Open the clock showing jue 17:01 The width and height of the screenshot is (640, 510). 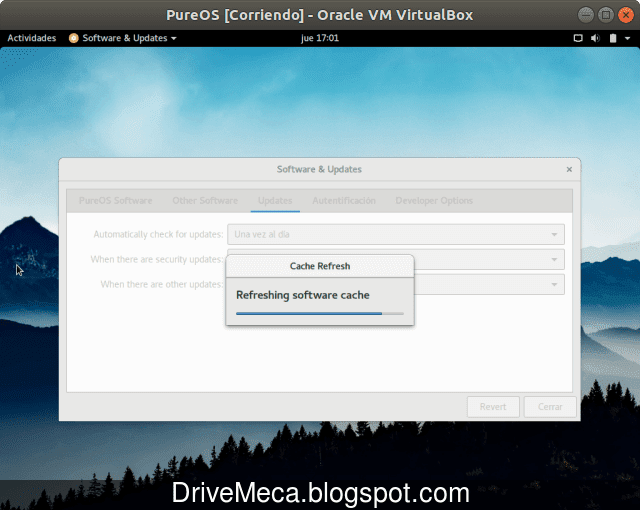click(320, 38)
